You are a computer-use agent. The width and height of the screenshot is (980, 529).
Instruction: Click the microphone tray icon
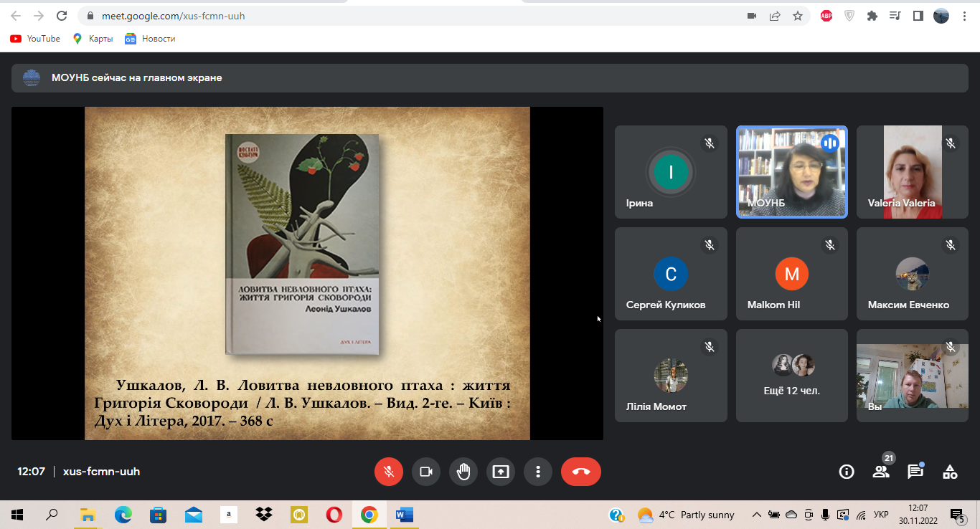826,515
